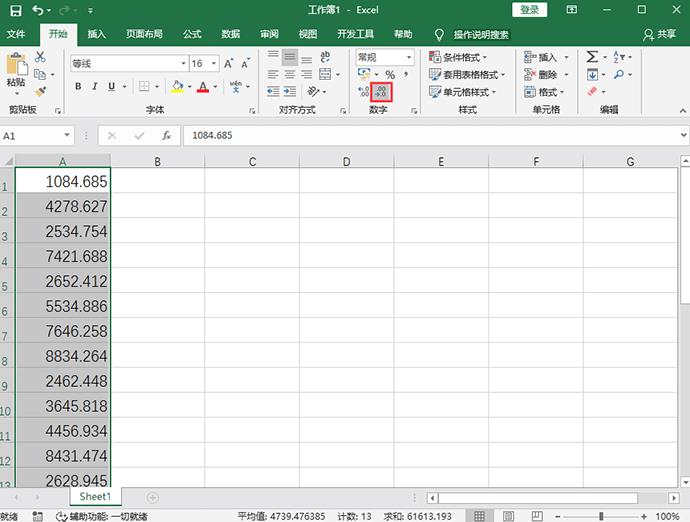This screenshot has width=690, height=522.
Task: Decrease the indent
Action: [x=273, y=91]
